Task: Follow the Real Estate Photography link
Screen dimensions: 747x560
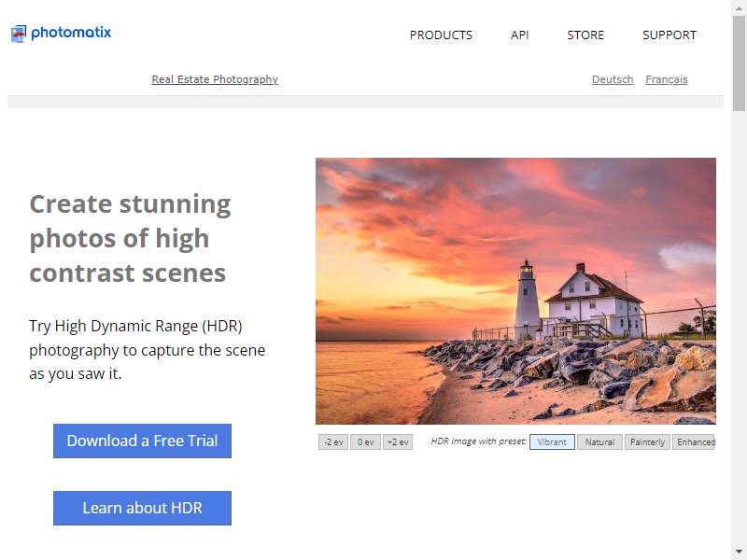Action: tap(215, 79)
